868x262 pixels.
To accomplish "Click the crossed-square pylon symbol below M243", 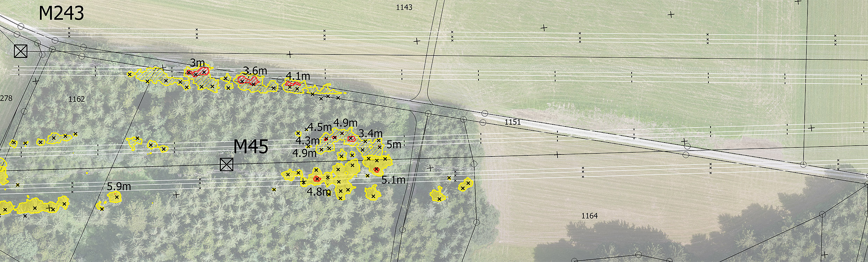I will point(21,51).
